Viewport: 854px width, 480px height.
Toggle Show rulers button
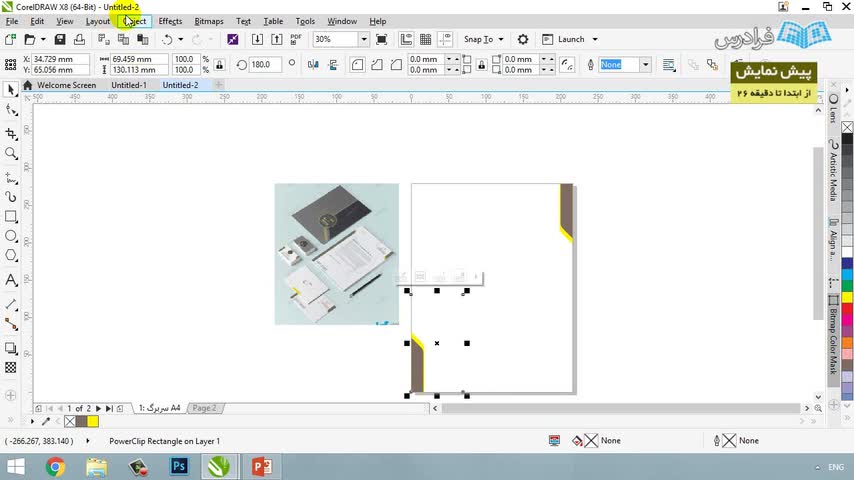406,39
